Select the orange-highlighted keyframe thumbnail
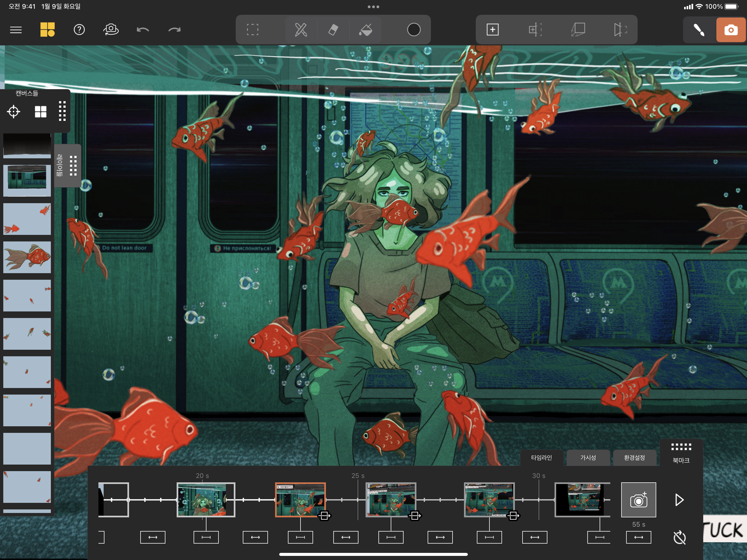Viewport: 747px width, 560px height. pos(300,500)
